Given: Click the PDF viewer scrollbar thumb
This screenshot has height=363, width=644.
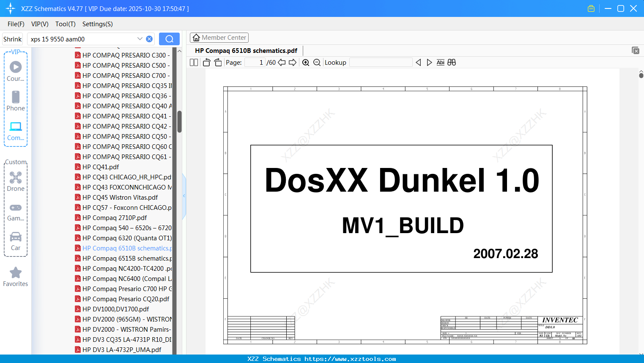Looking at the screenshot, I should [x=641, y=75].
